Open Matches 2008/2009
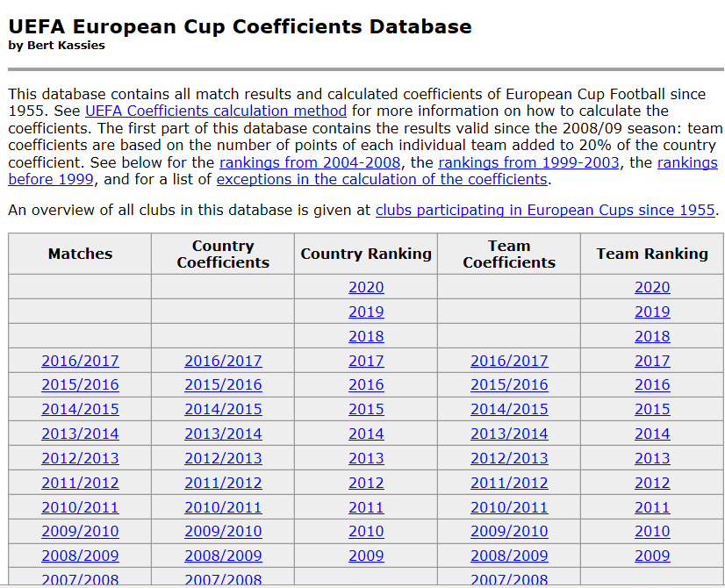This screenshot has height=588, width=725. pyautogui.click(x=81, y=556)
